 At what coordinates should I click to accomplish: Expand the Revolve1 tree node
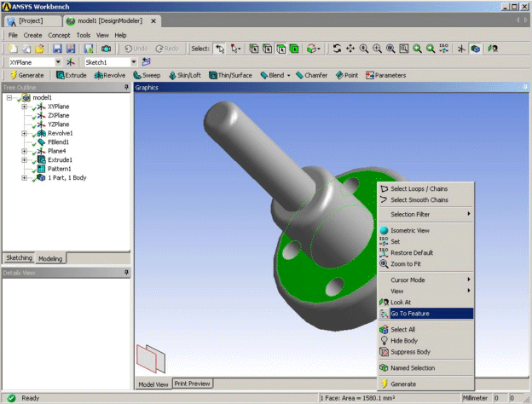pyautogui.click(x=25, y=134)
